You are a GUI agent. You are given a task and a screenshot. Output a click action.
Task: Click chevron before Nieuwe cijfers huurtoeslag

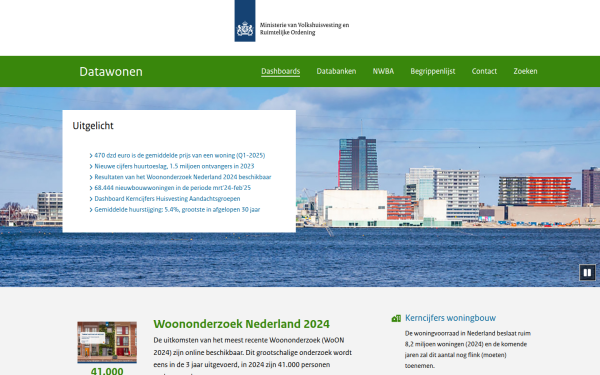[x=91, y=166]
